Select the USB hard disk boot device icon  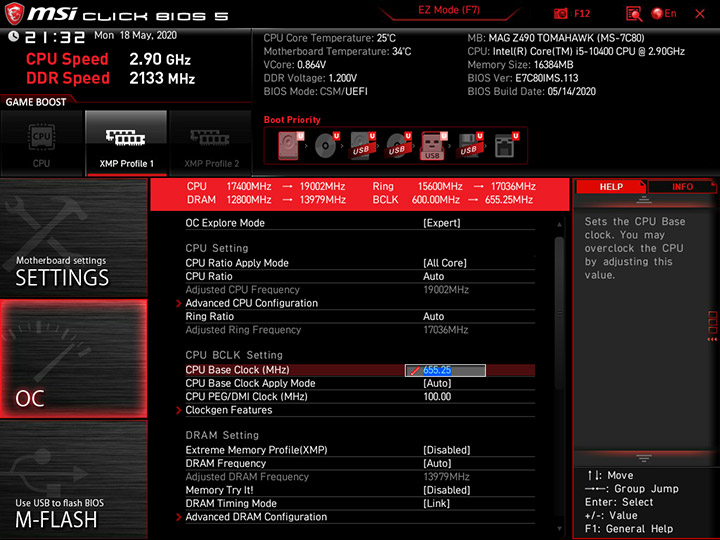click(362, 146)
